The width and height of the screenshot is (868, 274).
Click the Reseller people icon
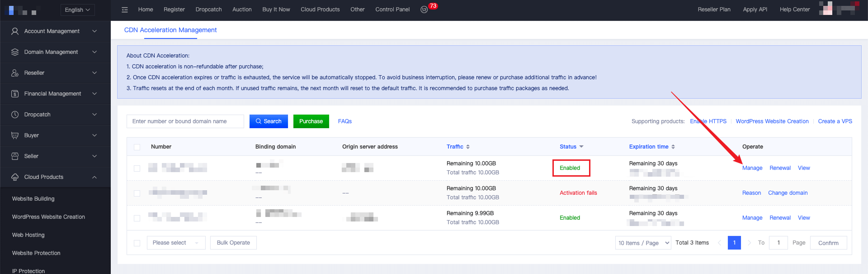coord(15,73)
